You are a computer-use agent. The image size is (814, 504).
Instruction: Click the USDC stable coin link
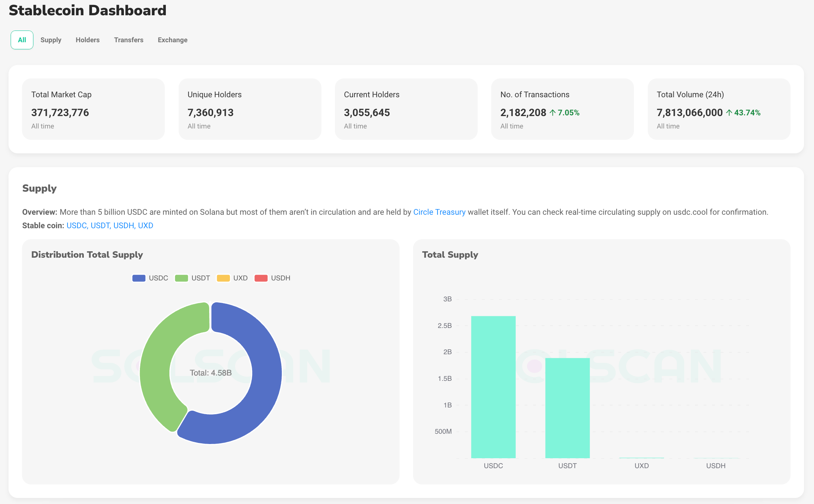pos(77,225)
